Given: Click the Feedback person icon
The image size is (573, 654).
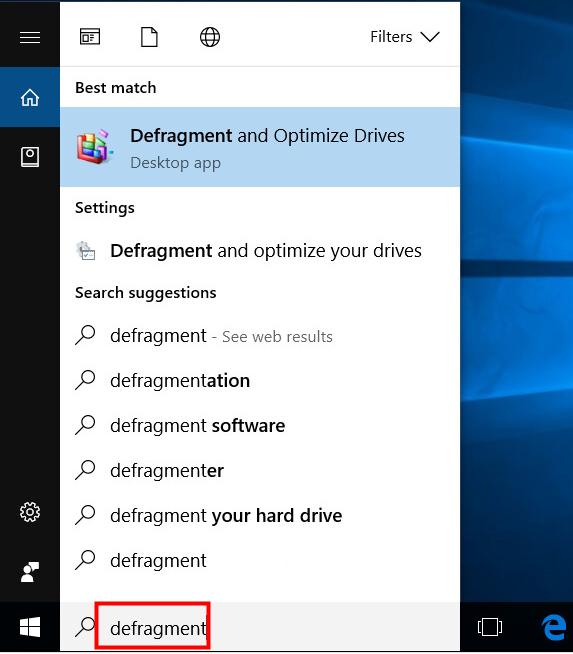Looking at the screenshot, I should pos(30,572).
